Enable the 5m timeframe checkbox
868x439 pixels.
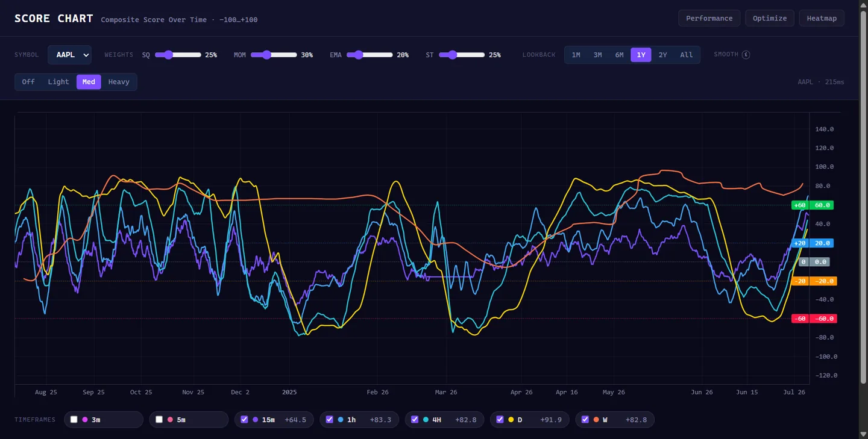[159, 420]
